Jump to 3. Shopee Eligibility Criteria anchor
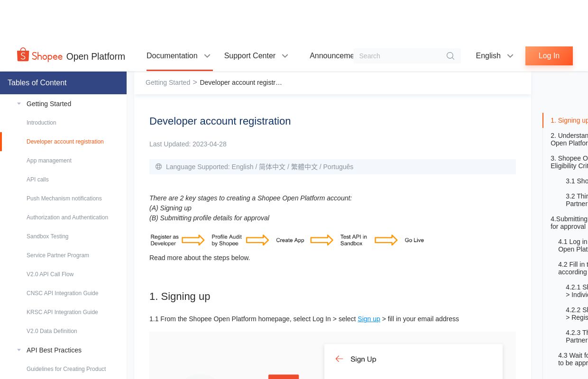 pyautogui.click(x=569, y=162)
